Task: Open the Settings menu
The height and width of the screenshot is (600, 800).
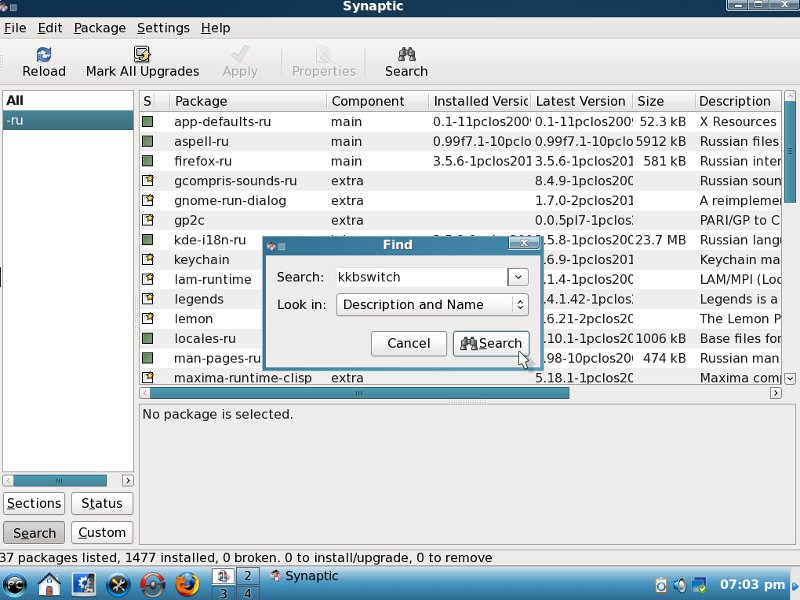Action: (163, 28)
